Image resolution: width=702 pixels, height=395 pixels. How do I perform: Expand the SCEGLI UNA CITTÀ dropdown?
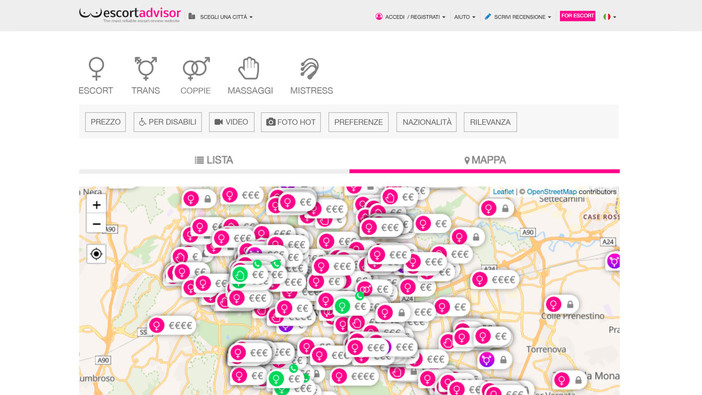[x=221, y=17]
